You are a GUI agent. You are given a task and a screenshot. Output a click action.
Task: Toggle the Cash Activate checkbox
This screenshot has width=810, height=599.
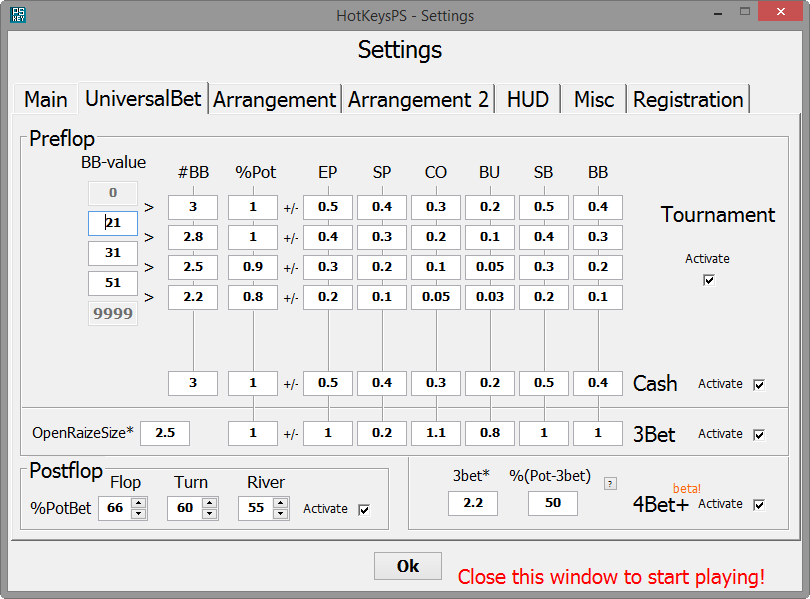tap(759, 385)
